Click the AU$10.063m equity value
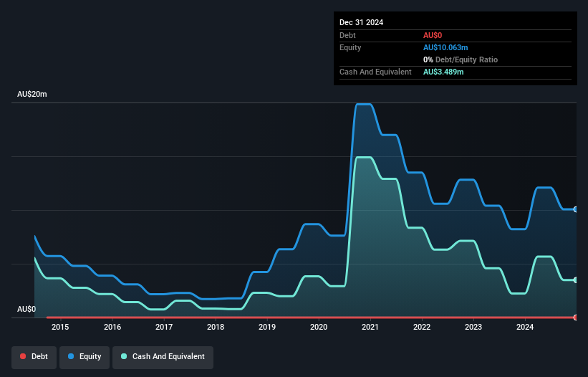Viewport: 588px width, 377px height. coord(445,47)
